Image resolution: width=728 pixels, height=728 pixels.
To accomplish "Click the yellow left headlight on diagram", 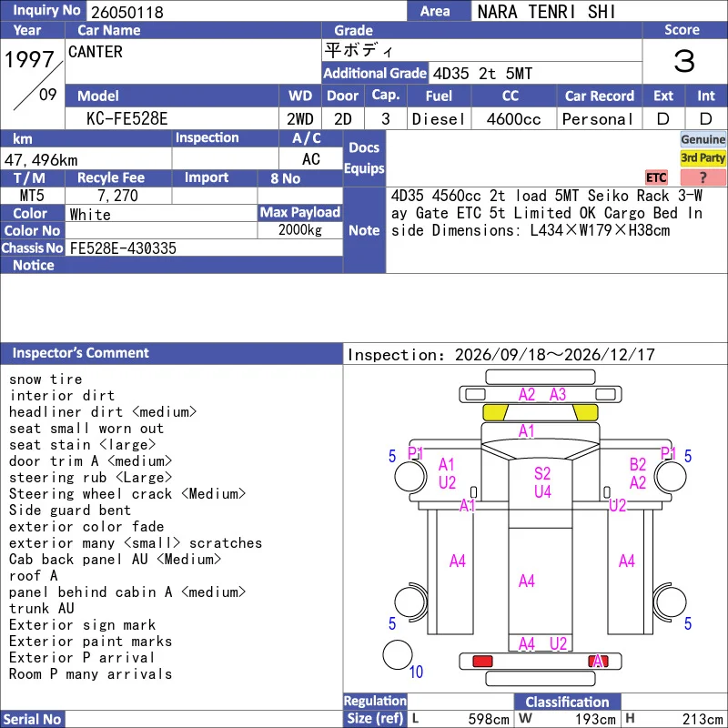I will click(x=495, y=412).
